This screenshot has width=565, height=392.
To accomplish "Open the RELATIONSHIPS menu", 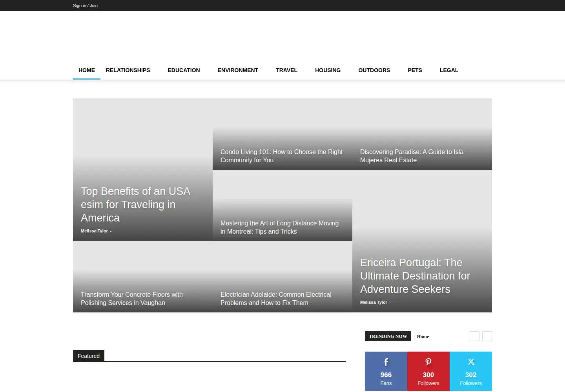I will click(128, 70).
